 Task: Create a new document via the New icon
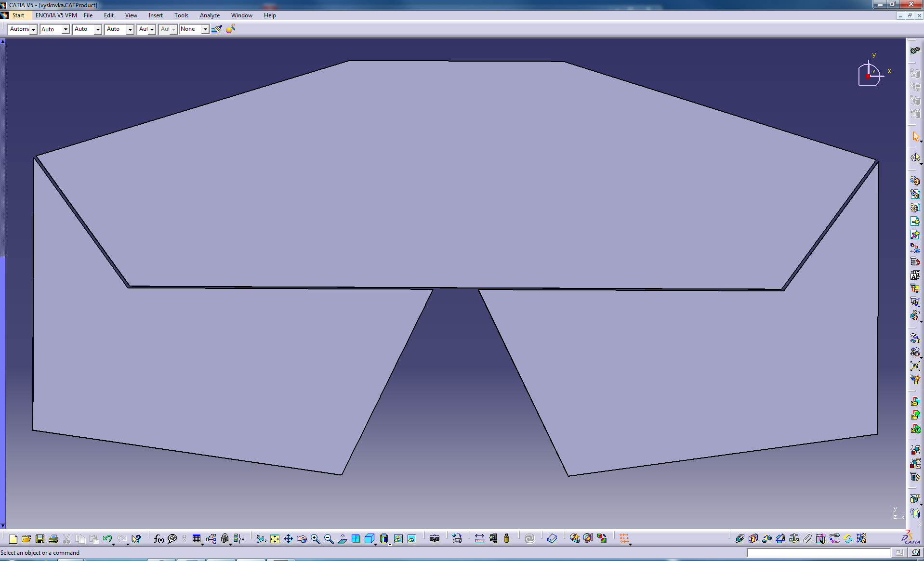coord(13,539)
